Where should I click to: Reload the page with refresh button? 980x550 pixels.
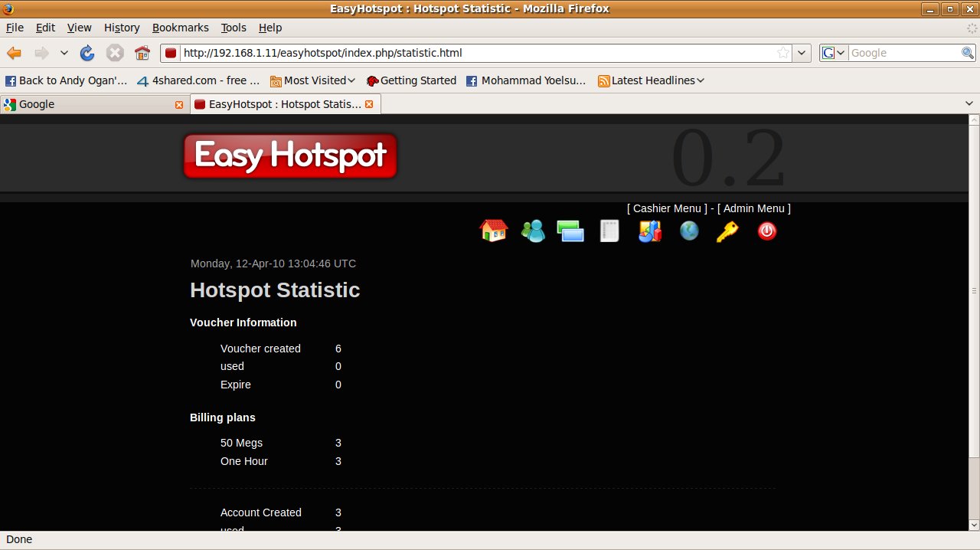coord(87,53)
